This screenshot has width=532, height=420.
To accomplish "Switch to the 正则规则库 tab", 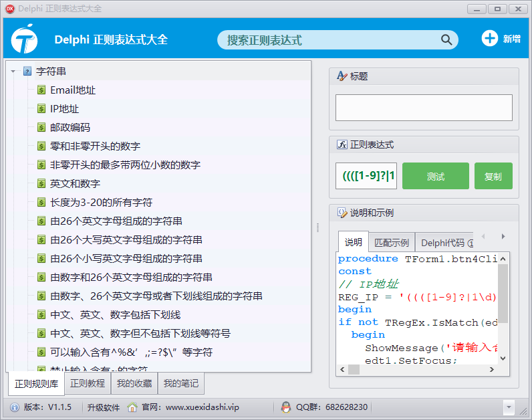I will [x=36, y=384].
